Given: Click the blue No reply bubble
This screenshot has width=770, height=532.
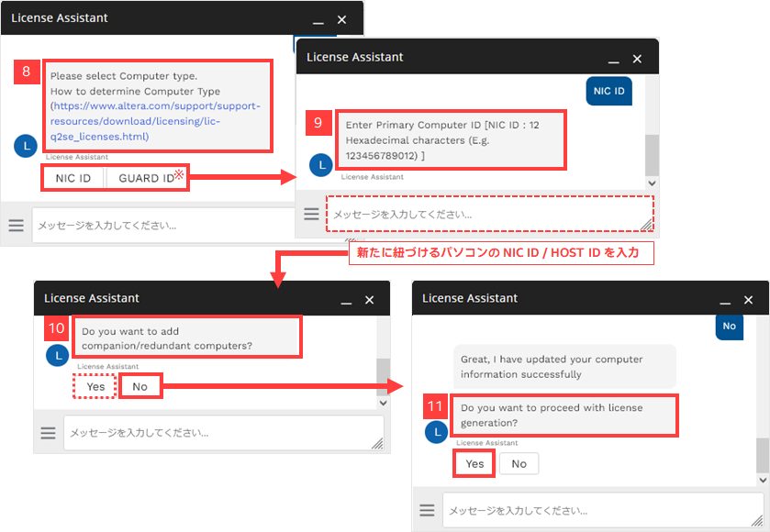Looking at the screenshot, I should [730, 327].
